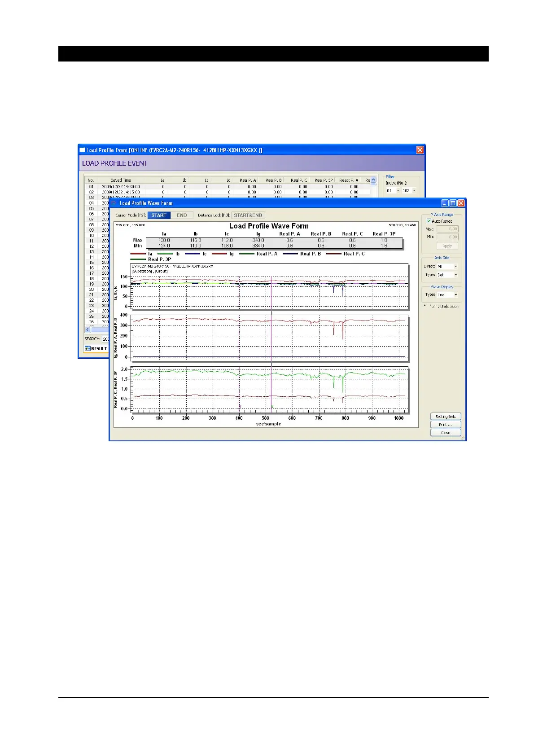The width and height of the screenshot is (534, 756).
Task: Uncheck the Auto-Range checkbox
Action: pos(429,221)
